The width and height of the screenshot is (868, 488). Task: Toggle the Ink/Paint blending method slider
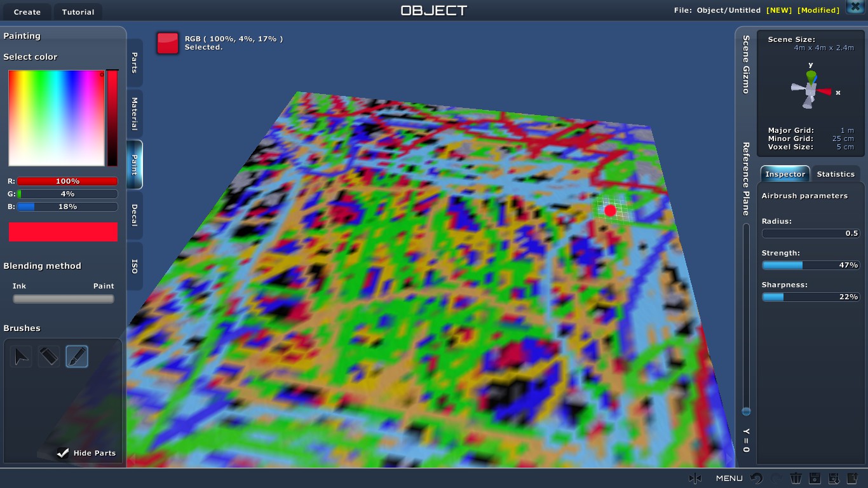(64, 299)
